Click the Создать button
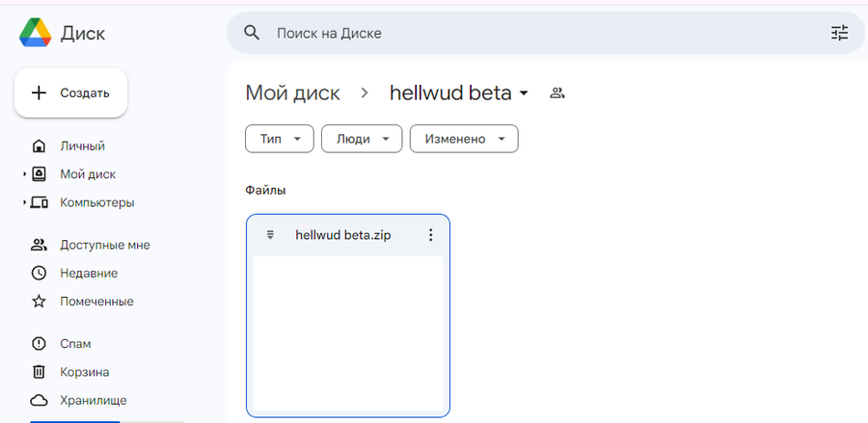Screen dimensions: 868x423 point(70,93)
